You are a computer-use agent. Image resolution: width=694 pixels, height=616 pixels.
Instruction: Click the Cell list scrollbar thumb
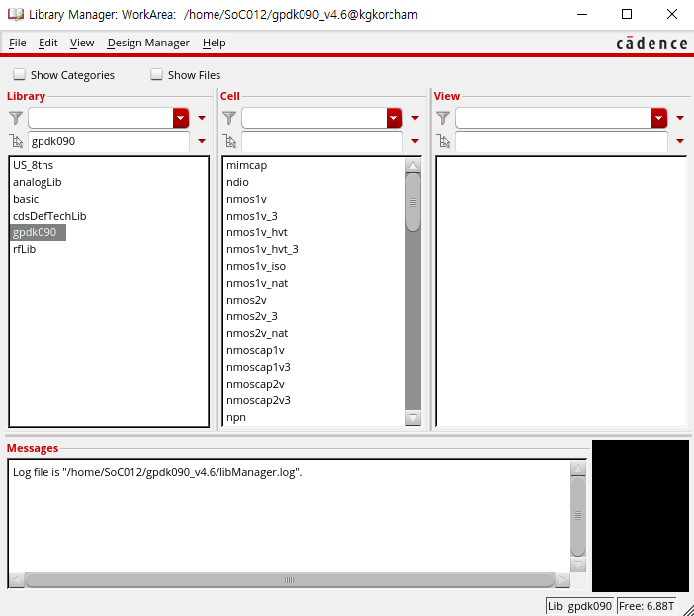click(x=413, y=203)
